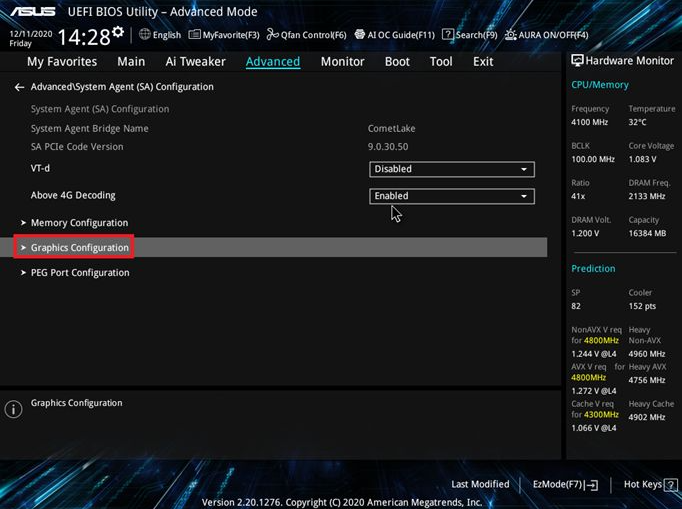This screenshot has width=682, height=509.
Task: Click the EzMode exit arrow icon
Action: point(592,485)
